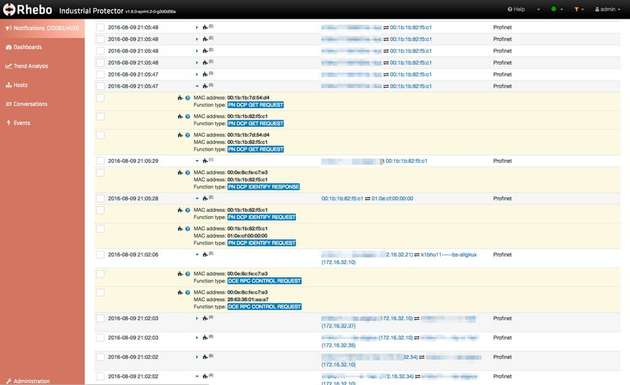The width and height of the screenshot is (630, 385).
Task: Click the timestamp 2016-08-09 21:02:06
Action: click(x=133, y=254)
